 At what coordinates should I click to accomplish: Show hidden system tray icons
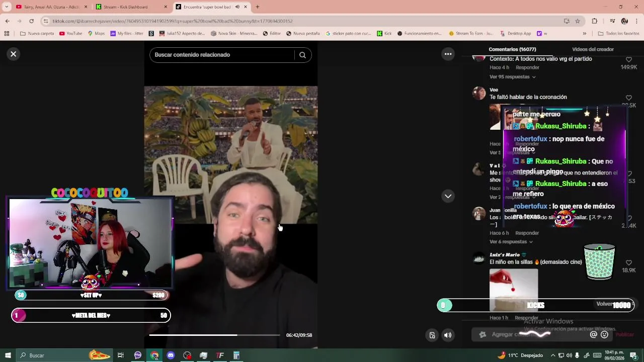(x=553, y=355)
